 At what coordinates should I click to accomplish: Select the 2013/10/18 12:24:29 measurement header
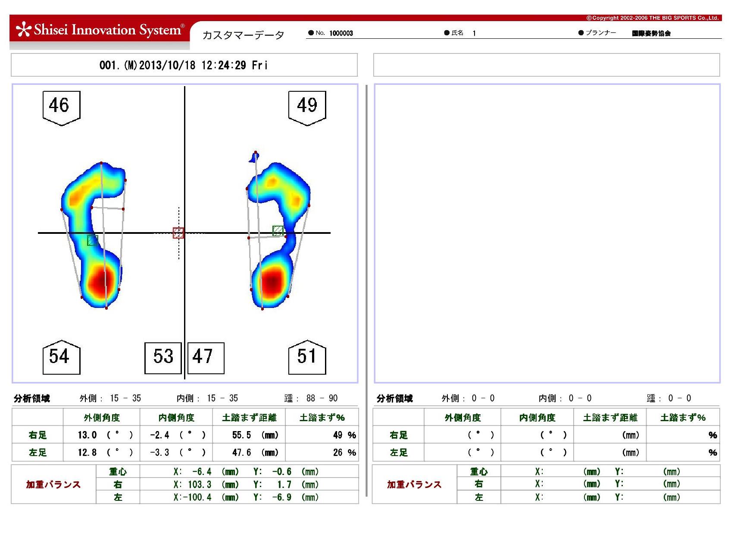[184, 65]
